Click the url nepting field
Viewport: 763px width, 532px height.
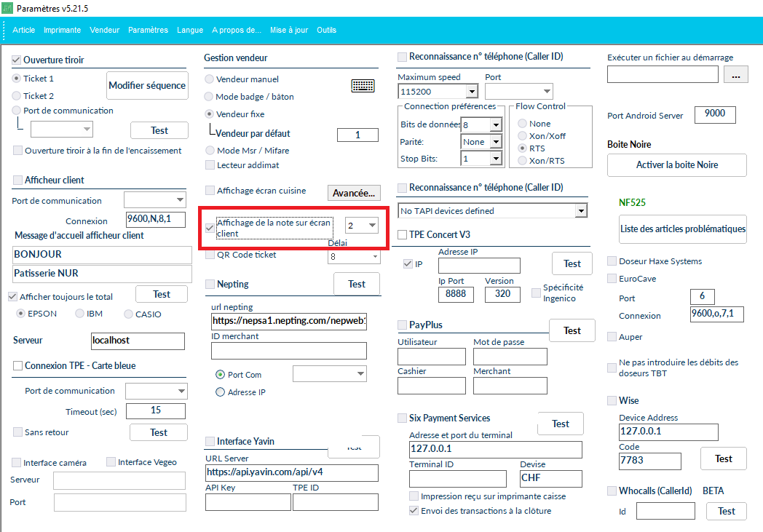[289, 321]
